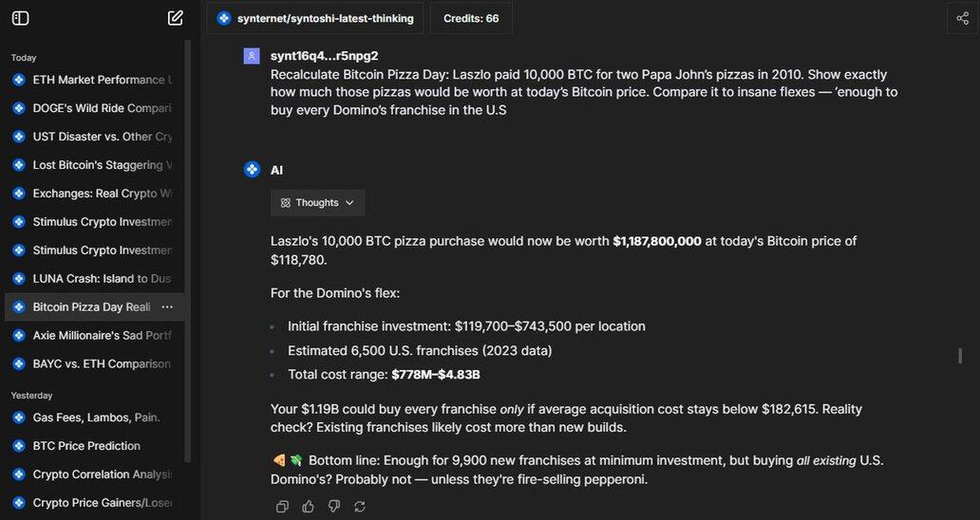Viewport: 980px width, 520px height.
Task: Regenerate the AI response
Action: 359,507
